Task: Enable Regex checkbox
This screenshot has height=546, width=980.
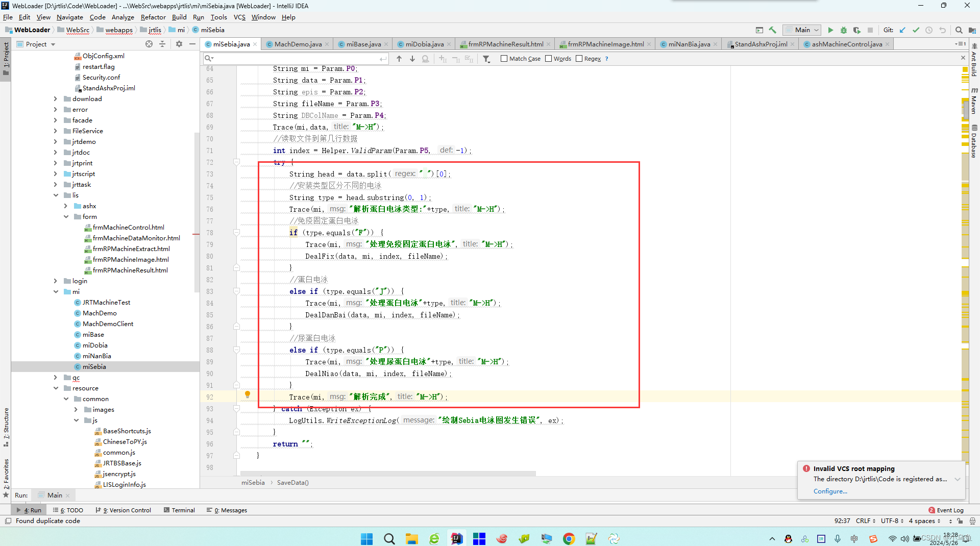Action: pos(579,59)
